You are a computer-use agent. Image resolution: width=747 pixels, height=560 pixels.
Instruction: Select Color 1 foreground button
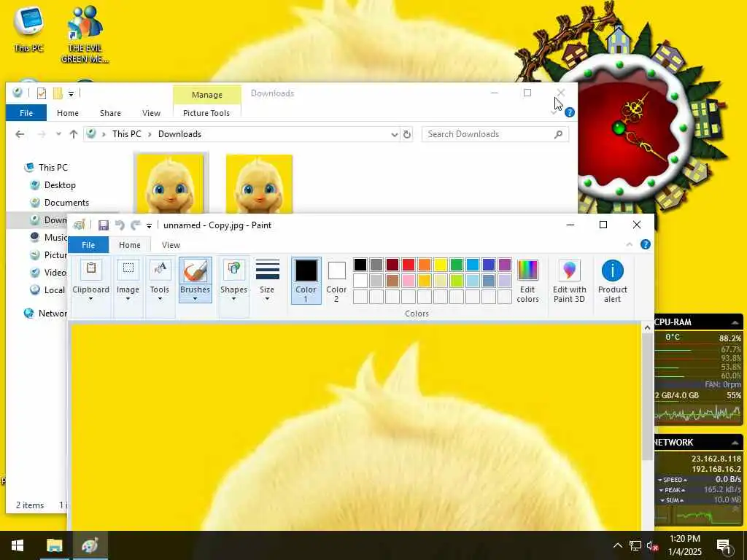(306, 281)
